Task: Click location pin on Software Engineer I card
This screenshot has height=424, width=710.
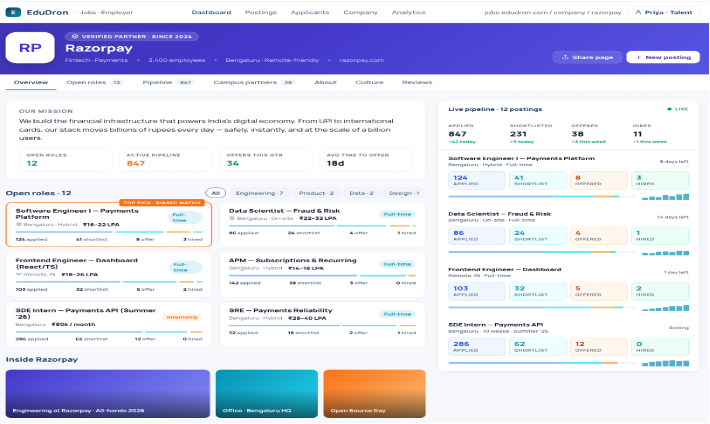Action: click(x=19, y=225)
